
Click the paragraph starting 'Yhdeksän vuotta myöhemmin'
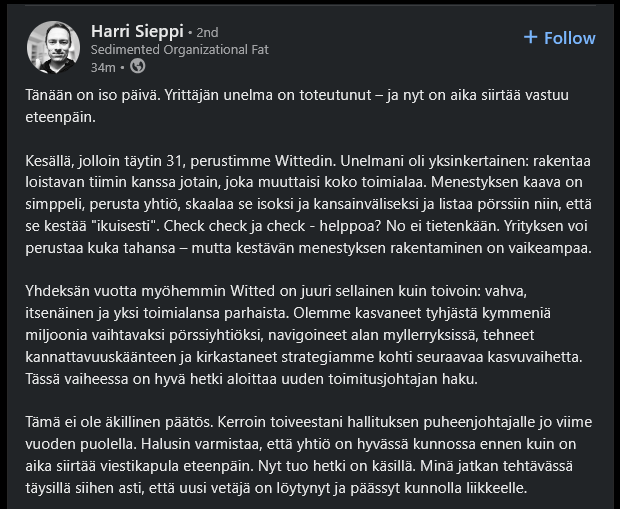(x=304, y=335)
